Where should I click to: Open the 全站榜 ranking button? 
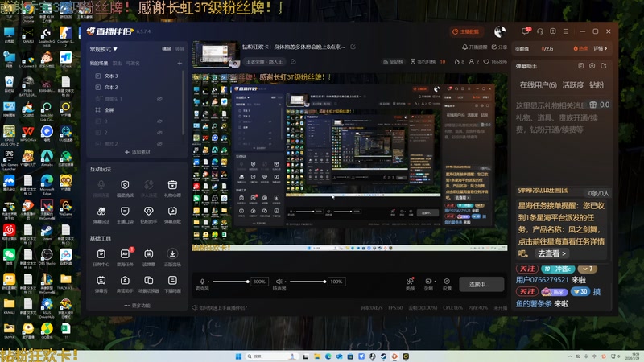(393, 62)
